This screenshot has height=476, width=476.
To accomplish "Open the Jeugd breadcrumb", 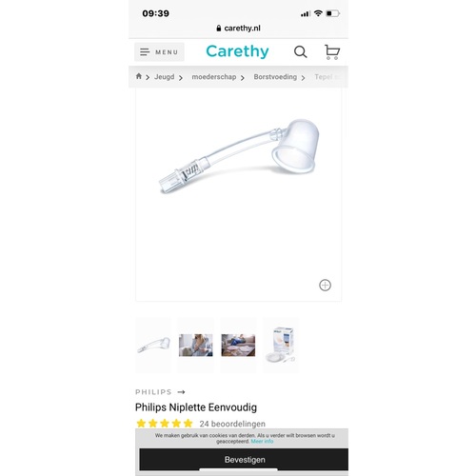I will point(165,77).
